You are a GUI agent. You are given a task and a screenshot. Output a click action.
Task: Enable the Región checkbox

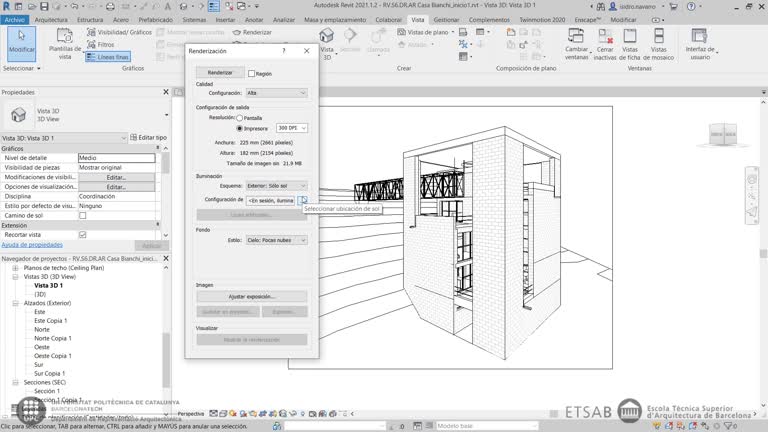(251, 73)
